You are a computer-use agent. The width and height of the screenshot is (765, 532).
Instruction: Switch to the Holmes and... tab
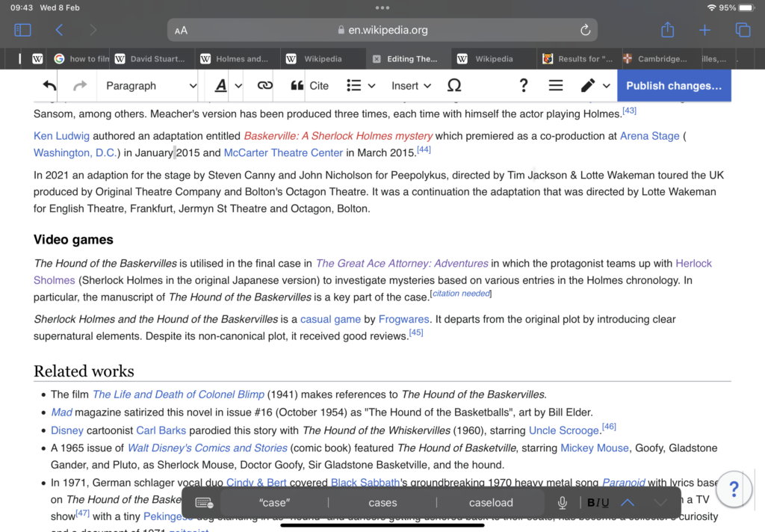pyautogui.click(x=241, y=59)
